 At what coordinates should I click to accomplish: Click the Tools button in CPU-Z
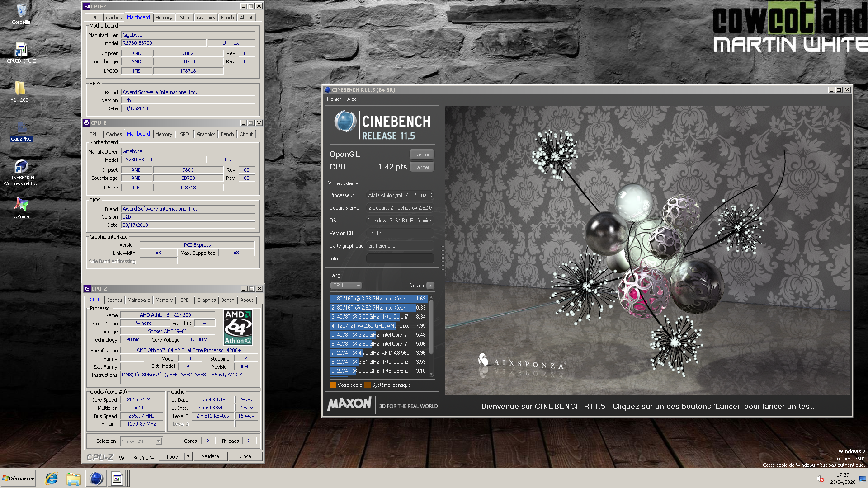[x=172, y=456]
